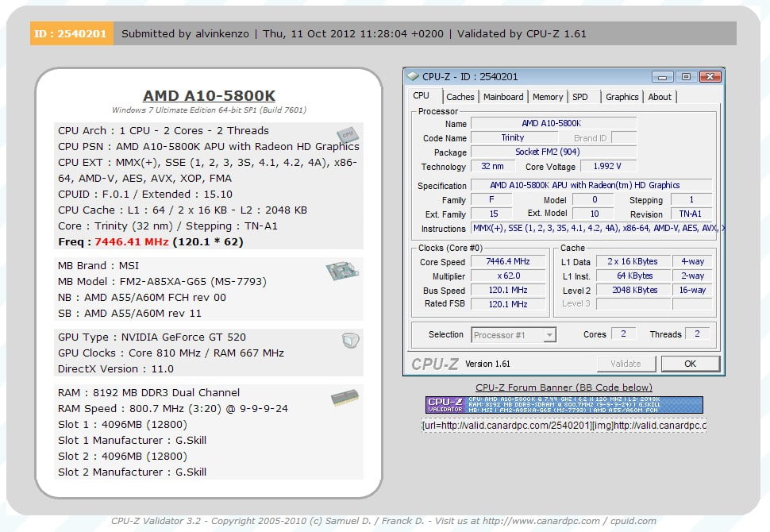Expand the Processor #1 selection dropdown
The width and height of the screenshot is (770, 532).
point(549,335)
